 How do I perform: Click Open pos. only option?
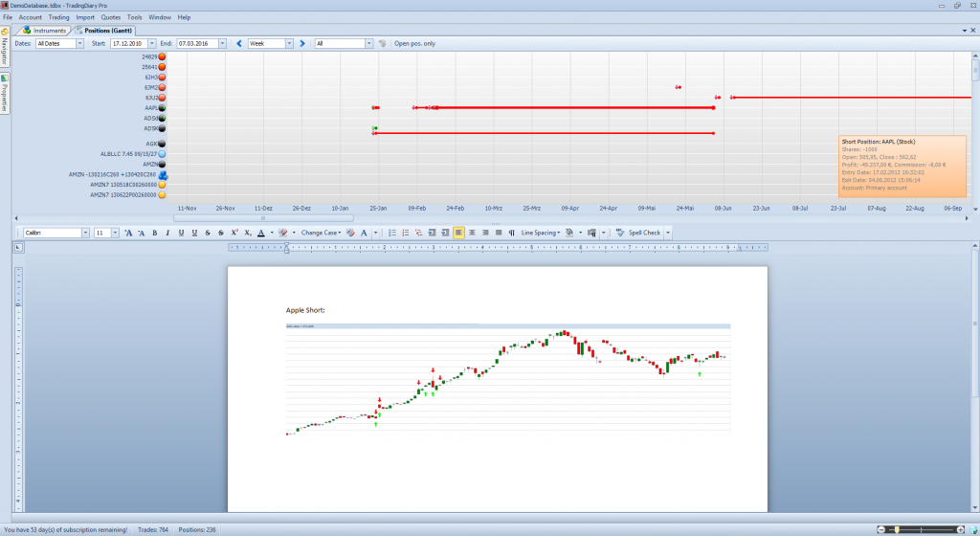[x=414, y=44]
